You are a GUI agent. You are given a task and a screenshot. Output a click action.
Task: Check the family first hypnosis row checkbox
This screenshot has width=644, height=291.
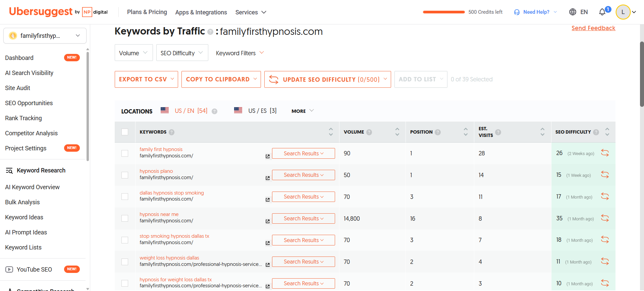point(125,153)
